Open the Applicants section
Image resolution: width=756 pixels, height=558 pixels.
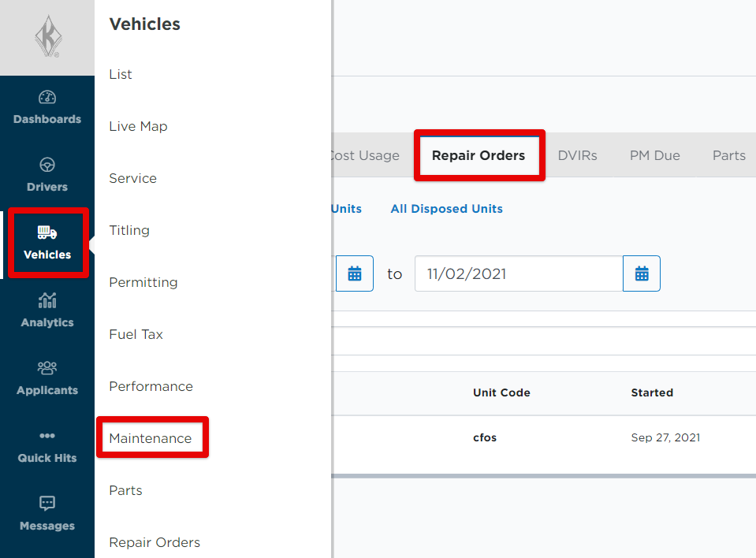[x=47, y=378]
